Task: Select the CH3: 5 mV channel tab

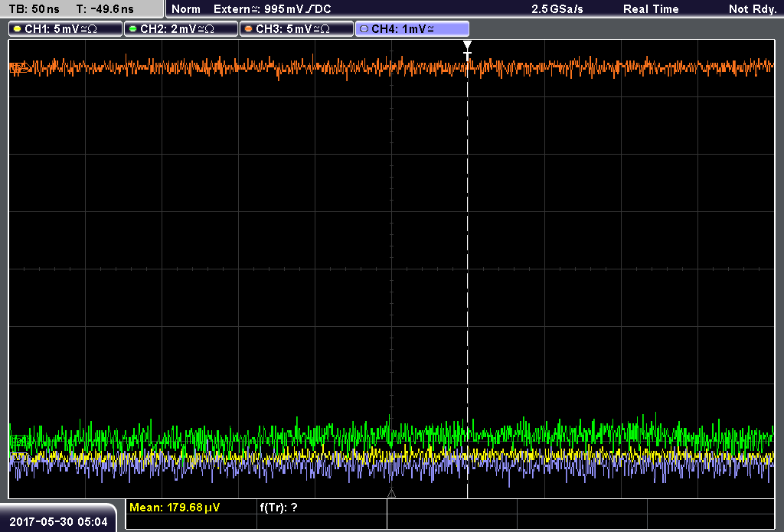Action: pos(296,29)
